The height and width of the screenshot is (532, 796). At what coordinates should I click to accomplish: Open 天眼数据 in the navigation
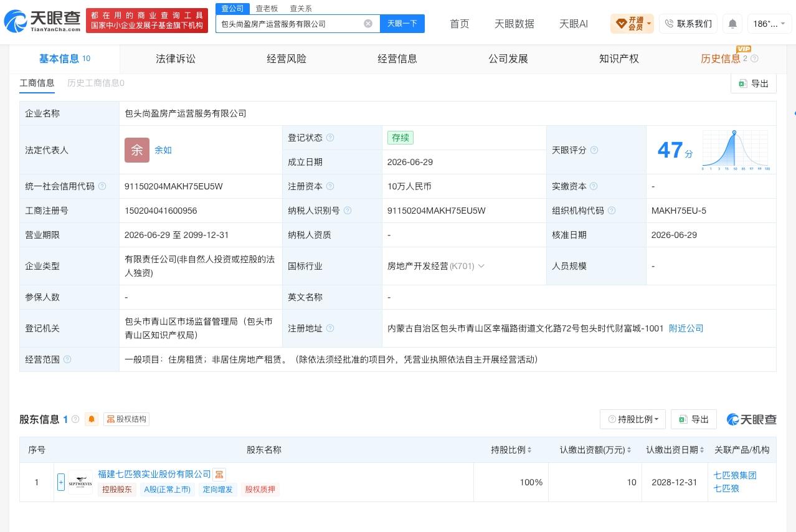pyautogui.click(x=514, y=24)
